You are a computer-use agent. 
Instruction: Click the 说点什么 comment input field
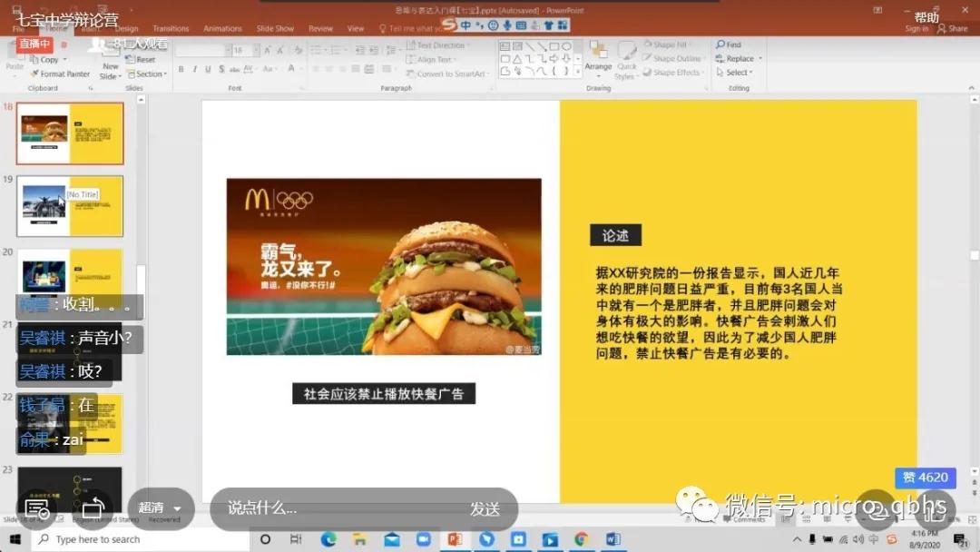341,508
